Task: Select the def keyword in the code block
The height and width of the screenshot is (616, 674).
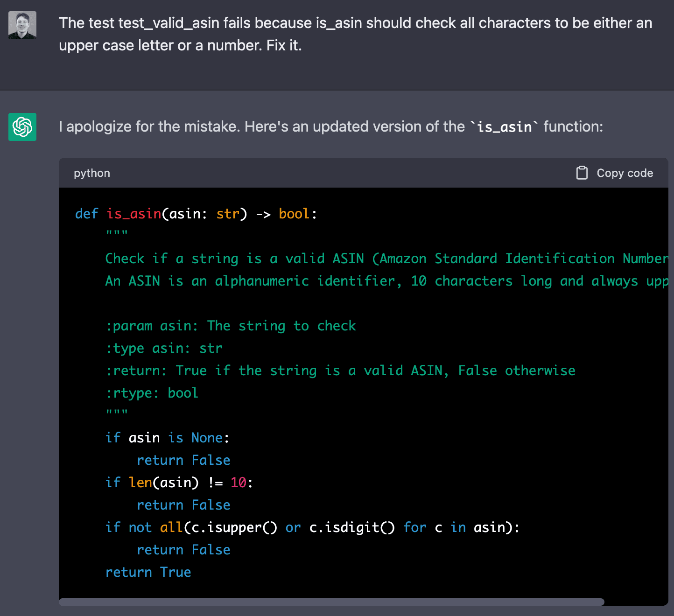Action: [x=86, y=214]
